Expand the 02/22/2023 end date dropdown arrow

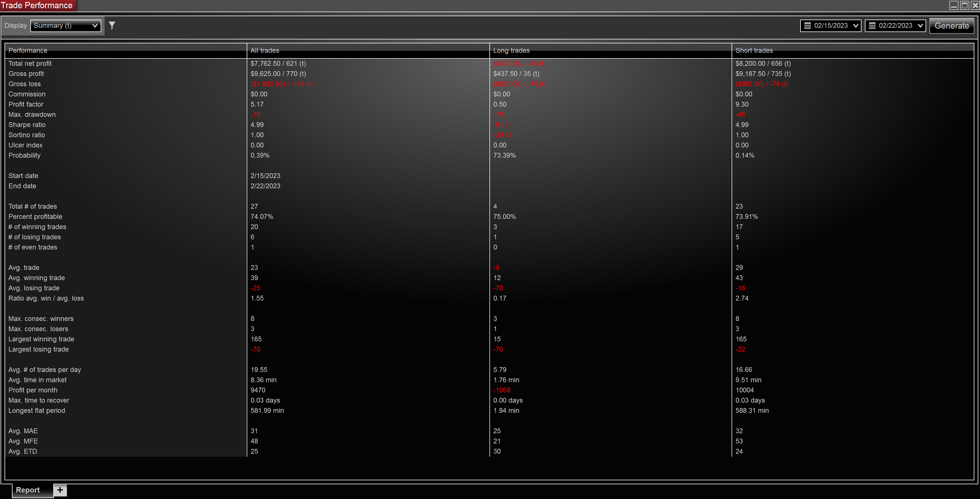920,26
